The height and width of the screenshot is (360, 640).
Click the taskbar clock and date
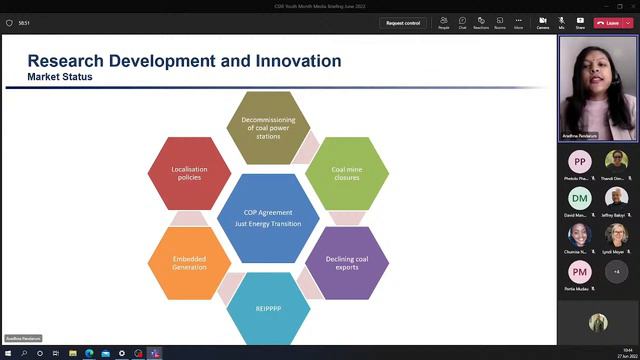627,353
